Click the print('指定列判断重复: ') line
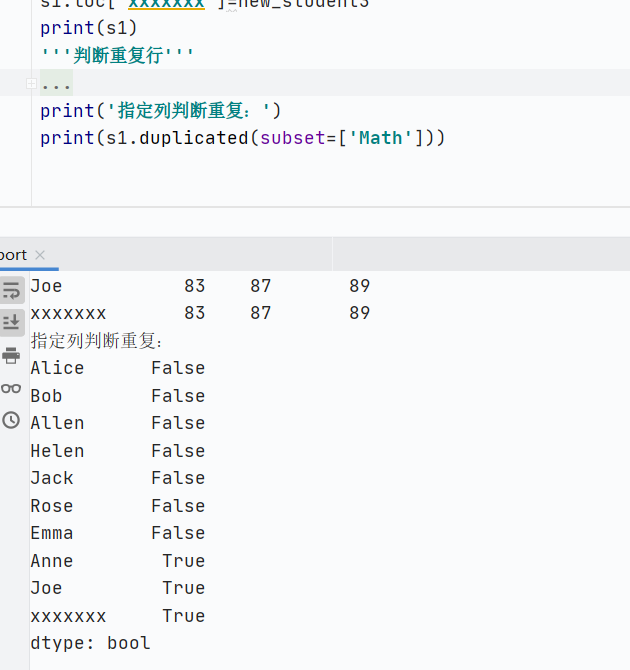The image size is (630, 670). 161,111
